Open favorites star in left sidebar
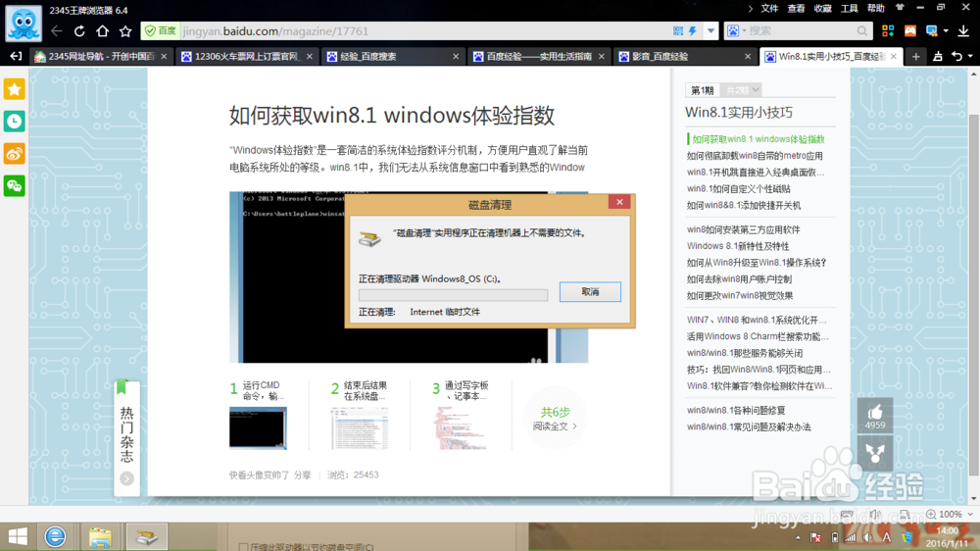This screenshot has height=551, width=980. [x=15, y=89]
